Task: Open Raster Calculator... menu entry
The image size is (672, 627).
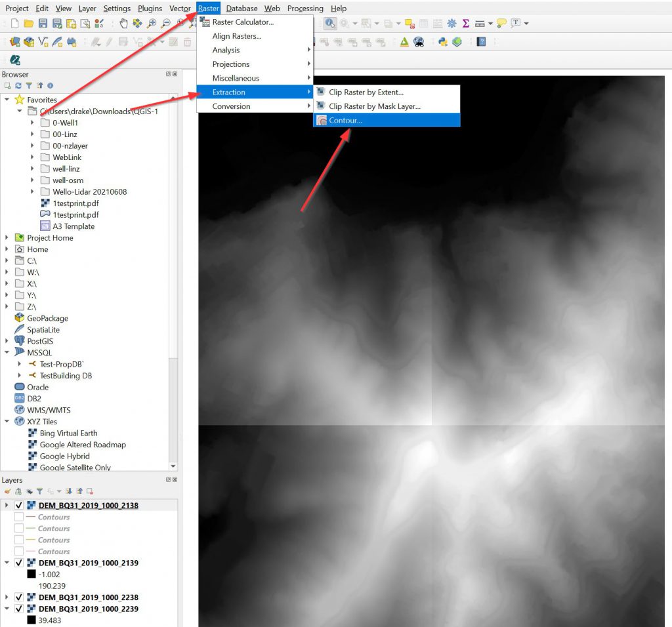Action: click(243, 22)
